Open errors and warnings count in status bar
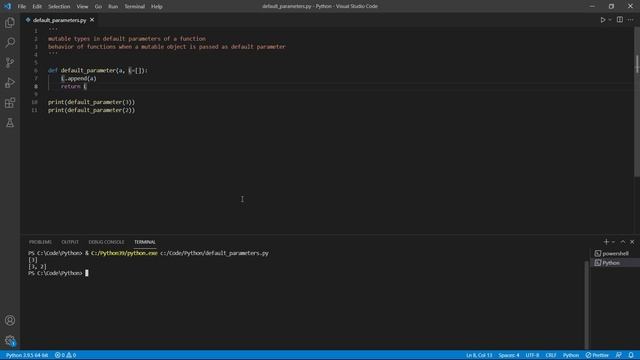Screen dimensions: 640x360 (65, 355)
